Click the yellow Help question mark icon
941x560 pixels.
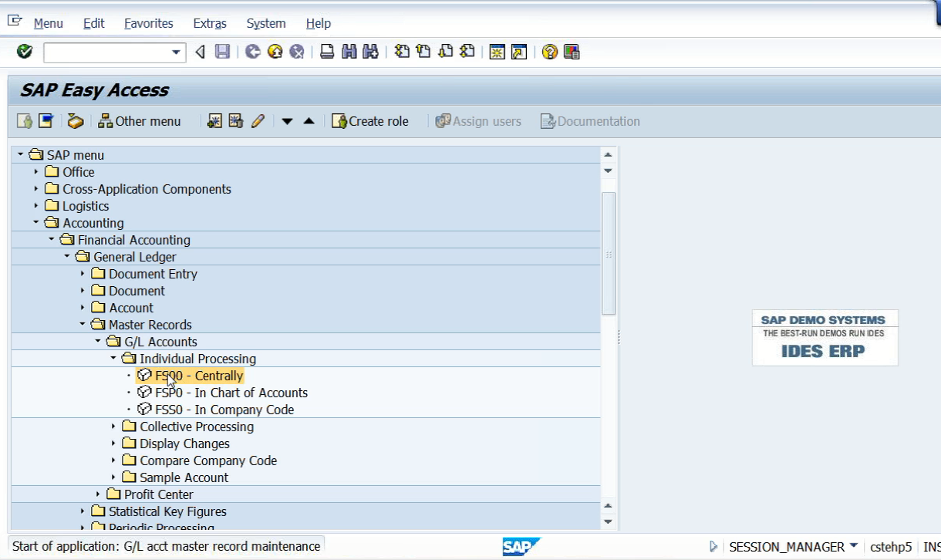click(550, 52)
